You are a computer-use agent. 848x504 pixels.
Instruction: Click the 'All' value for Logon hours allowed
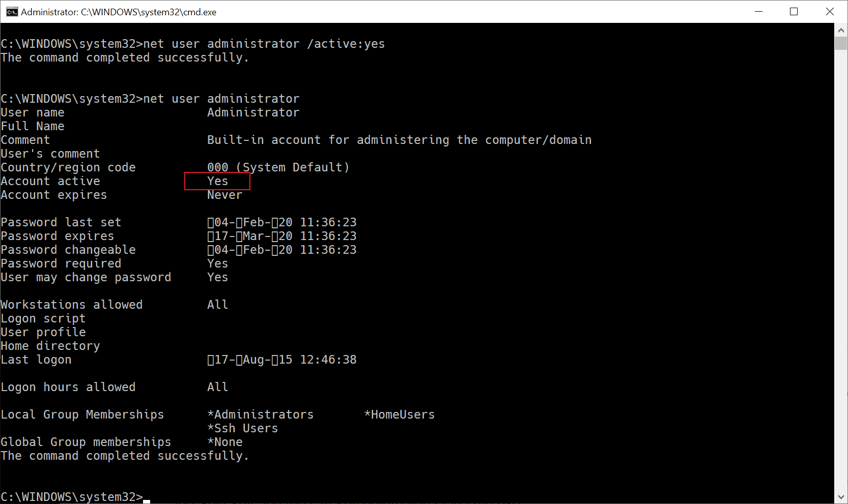coord(218,387)
